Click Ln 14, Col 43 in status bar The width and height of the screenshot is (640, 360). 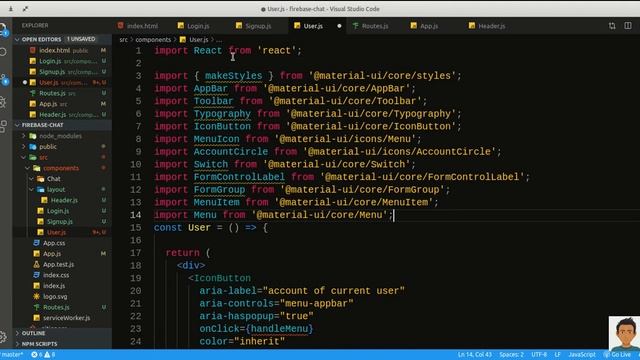point(475,355)
